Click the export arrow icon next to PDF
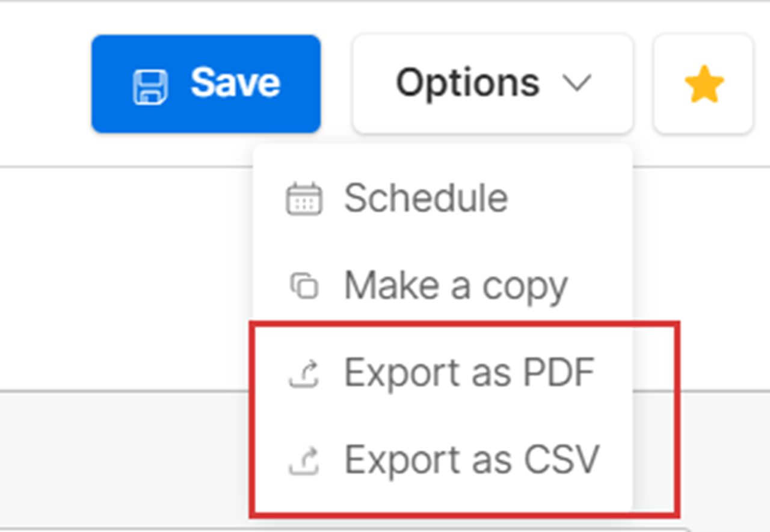This screenshot has width=770, height=532. (x=304, y=373)
